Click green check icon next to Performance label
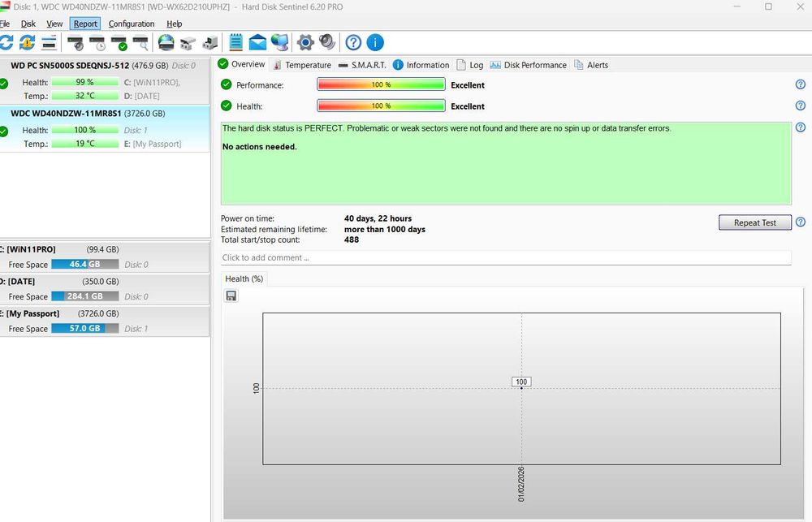 coord(227,84)
